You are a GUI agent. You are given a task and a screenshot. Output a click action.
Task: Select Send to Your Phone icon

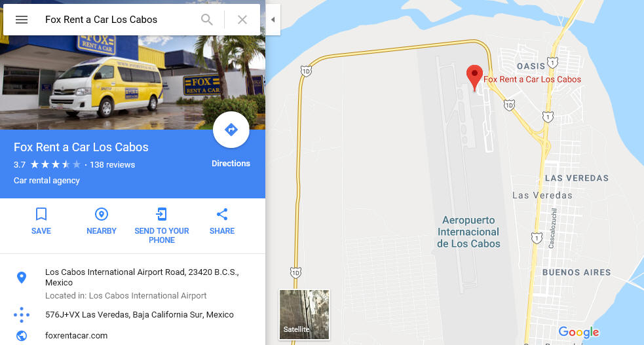point(161,214)
